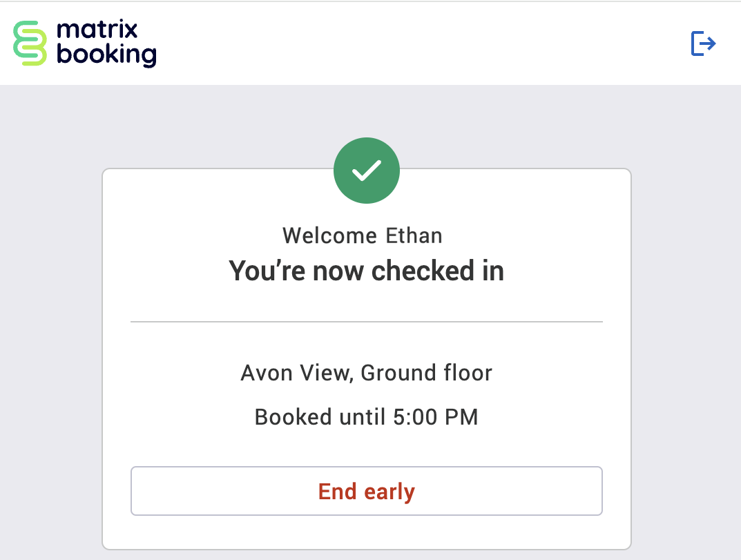Click 'Avon View, Ground floor' room label
The image size is (741, 560).
click(x=367, y=373)
